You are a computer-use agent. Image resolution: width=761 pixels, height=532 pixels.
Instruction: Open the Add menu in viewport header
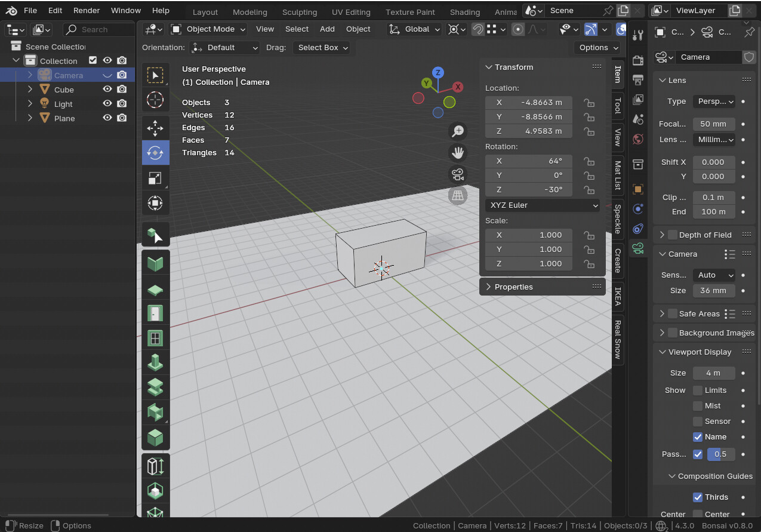point(327,29)
